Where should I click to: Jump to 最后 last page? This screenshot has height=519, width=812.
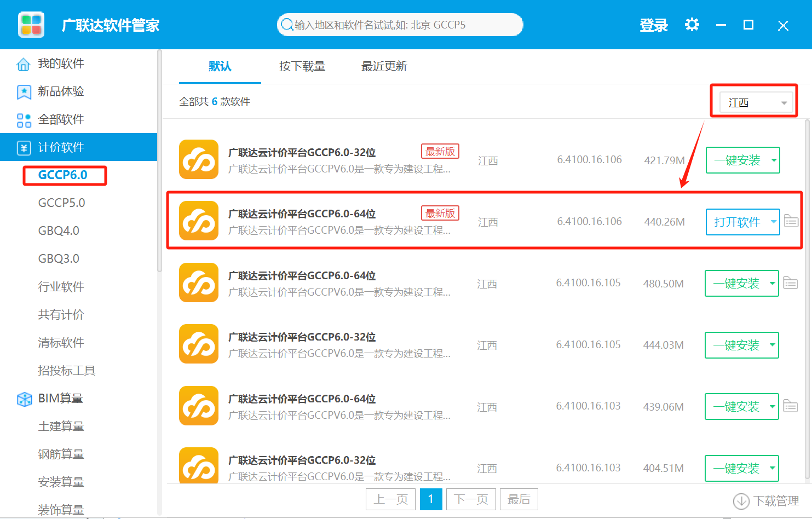519,499
